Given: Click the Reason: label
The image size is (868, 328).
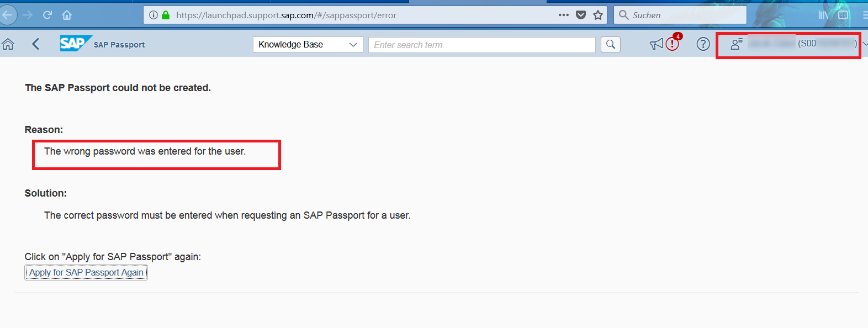Looking at the screenshot, I should point(44,130).
